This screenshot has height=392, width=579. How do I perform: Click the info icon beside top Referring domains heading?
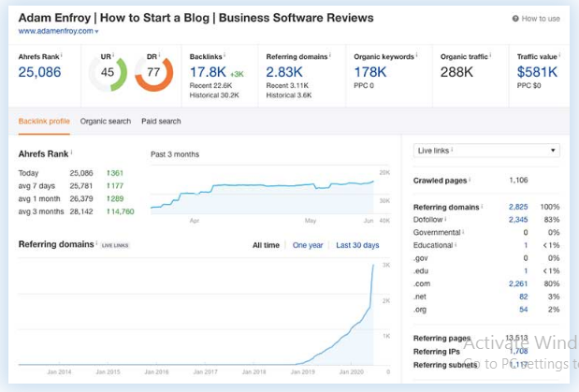coord(330,55)
